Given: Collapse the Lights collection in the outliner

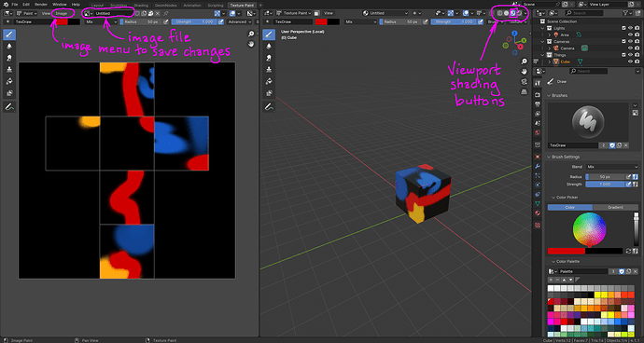Looking at the screenshot, I should point(543,28).
